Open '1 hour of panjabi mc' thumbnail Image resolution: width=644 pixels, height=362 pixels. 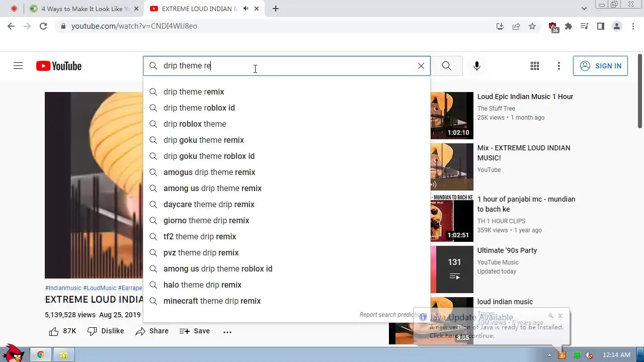[452, 218]
